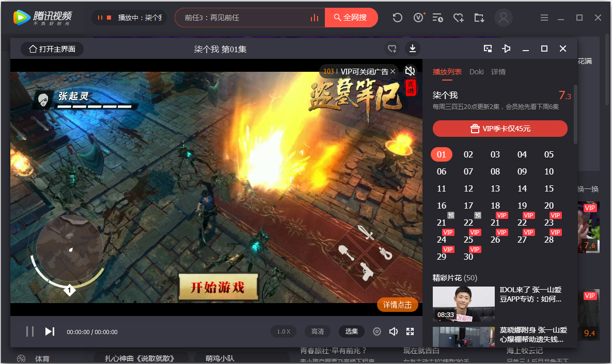Unmute the advertisement sound icon
This screenshot has width=612, height=364.
click(x=410, y=71)
